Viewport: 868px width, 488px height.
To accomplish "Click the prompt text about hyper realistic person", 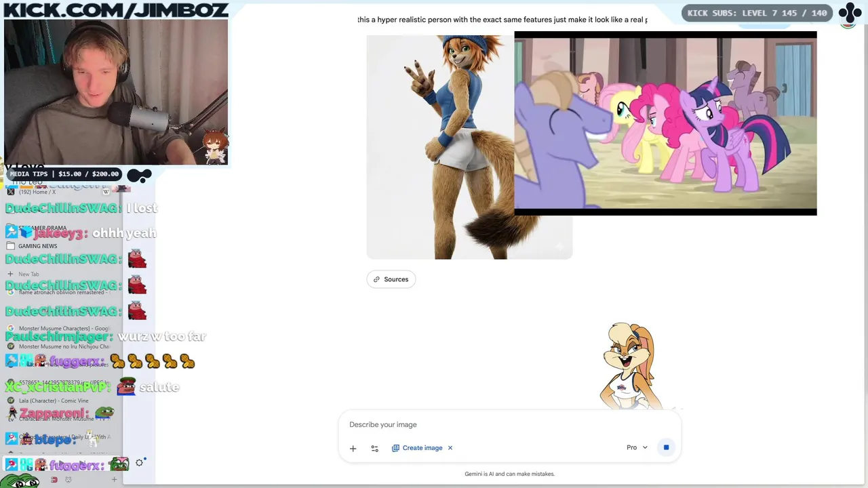I will pyautogui.click(x=502, y=20).
